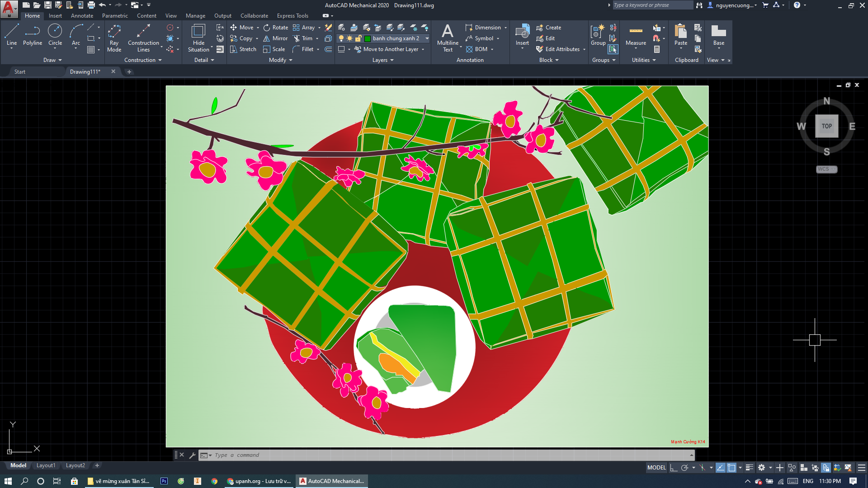Toggle Object Snap Tracking in status bar
Image resolution: width=868 pixels, height=488 pixels.
click(x=720, y=468)
